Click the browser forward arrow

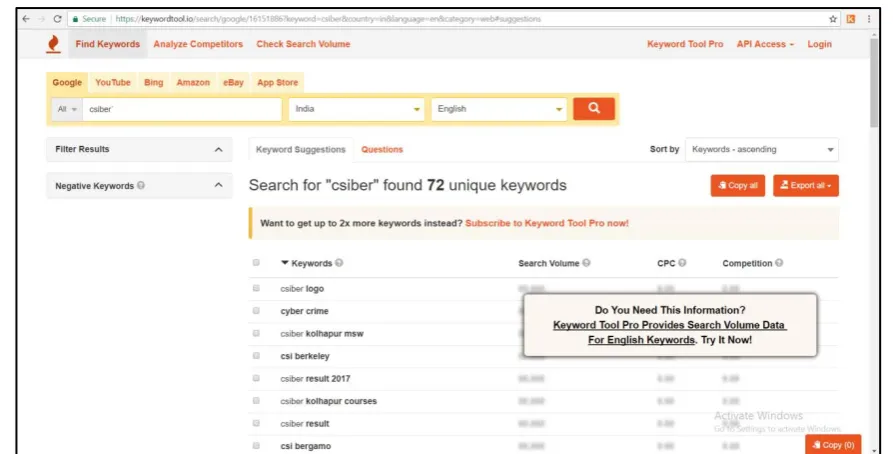point(41,19)
